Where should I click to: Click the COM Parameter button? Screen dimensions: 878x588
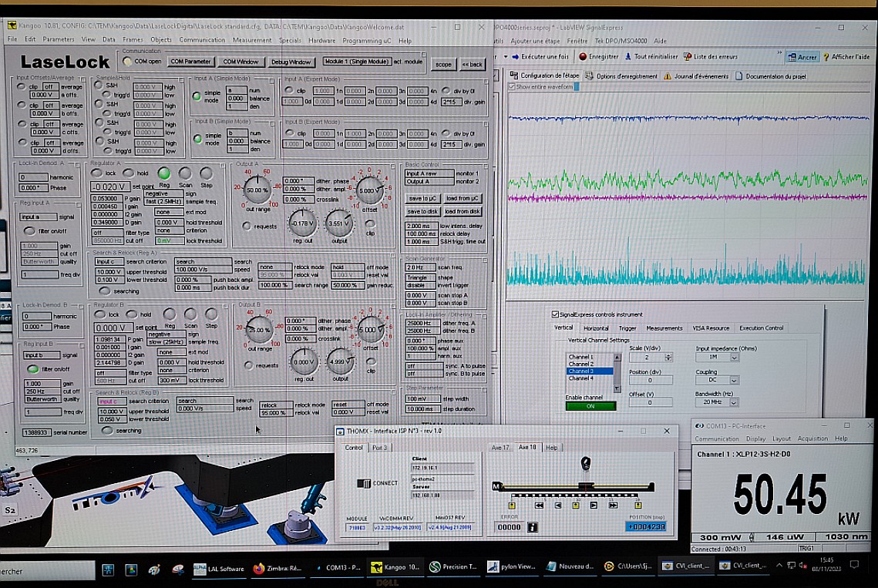pyautogui.click(x=190, y=62)
